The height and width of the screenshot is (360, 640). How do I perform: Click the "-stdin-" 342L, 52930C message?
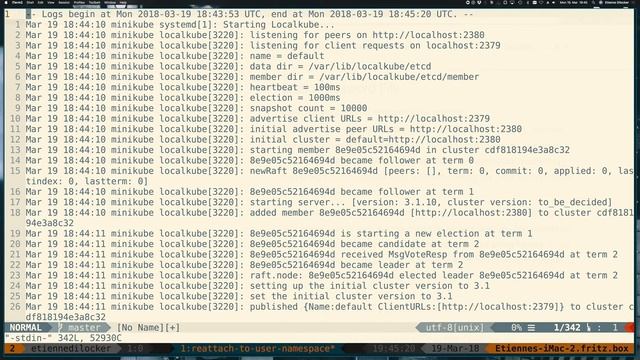tap(63, 338)
